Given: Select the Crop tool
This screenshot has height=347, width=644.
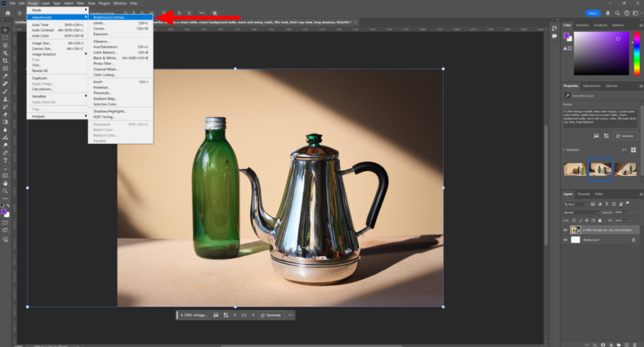Looking at the screenshot, I should 5,61.
